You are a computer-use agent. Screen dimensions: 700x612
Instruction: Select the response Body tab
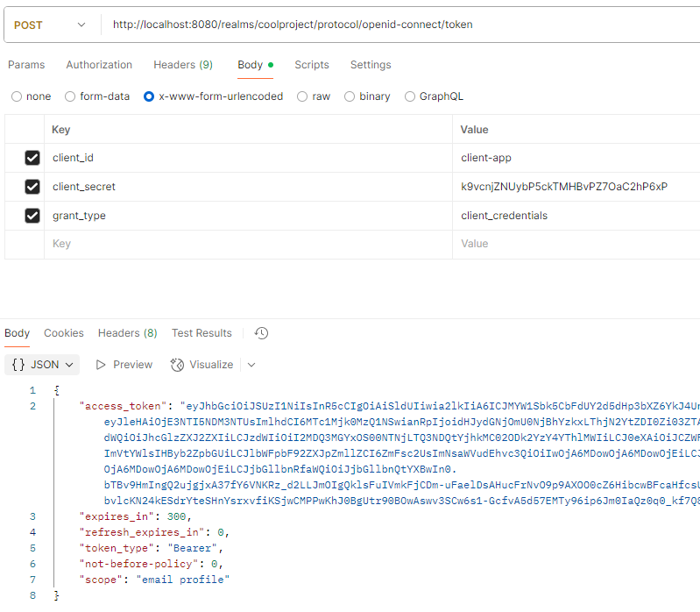click(17, 333)
